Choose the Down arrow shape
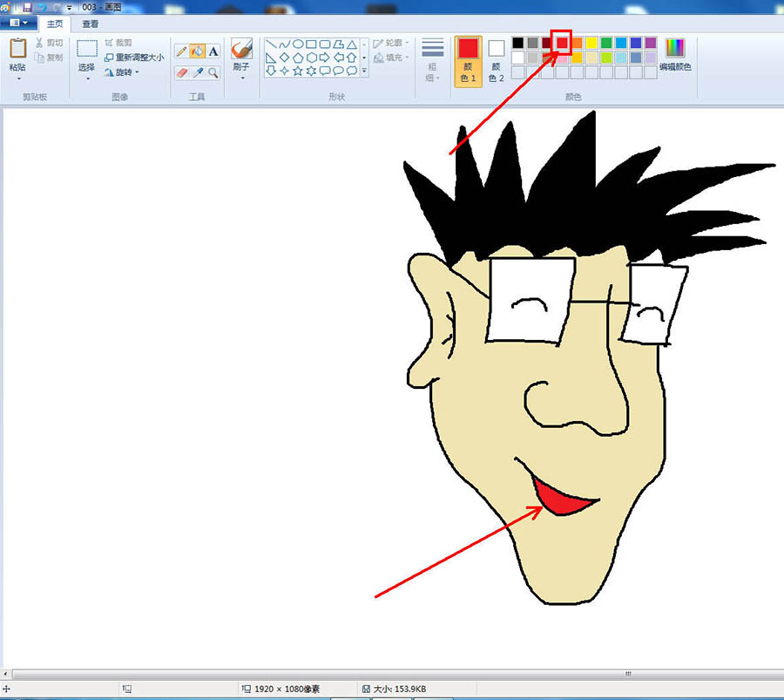The width and height of the screenshot is (784, 700). 271,71
